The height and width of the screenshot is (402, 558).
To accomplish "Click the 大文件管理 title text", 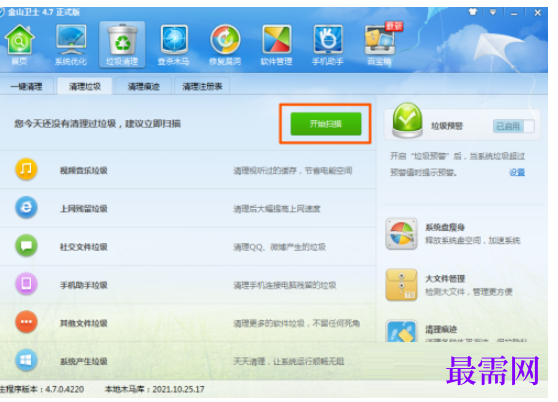I will click(445, 279).
